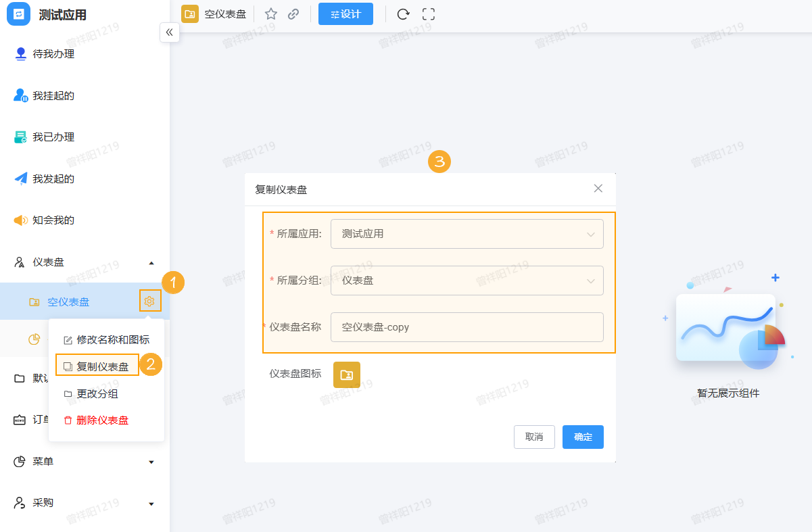Open the 所属应用 dropdown showing 测试应用
The height and width of the screenshot is (532, 812).
467,233
